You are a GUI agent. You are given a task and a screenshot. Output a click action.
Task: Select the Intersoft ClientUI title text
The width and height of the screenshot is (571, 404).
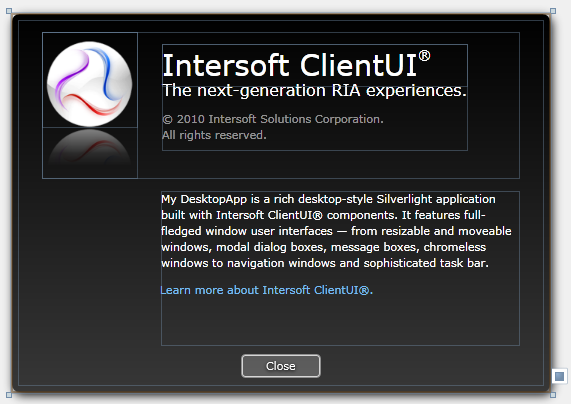[x=296, y=65]
